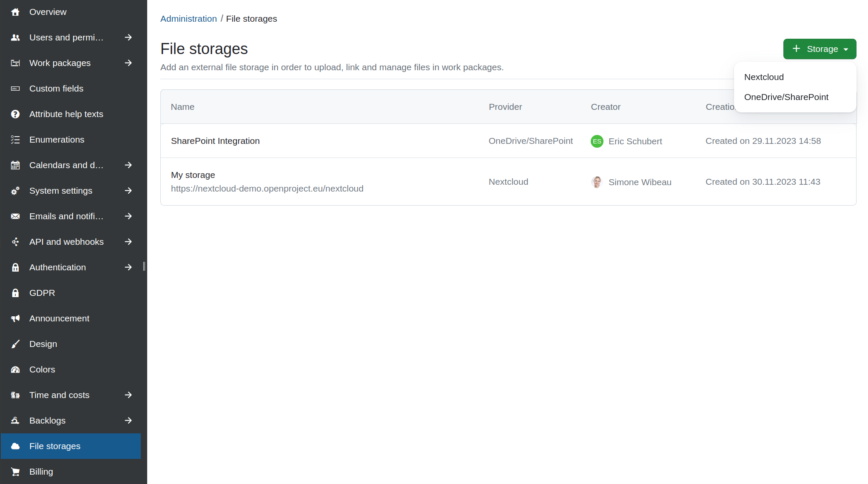Click the Calendars and dates sidebar icon
This screenshot has width=868, height=484.
tap(15, 164)
